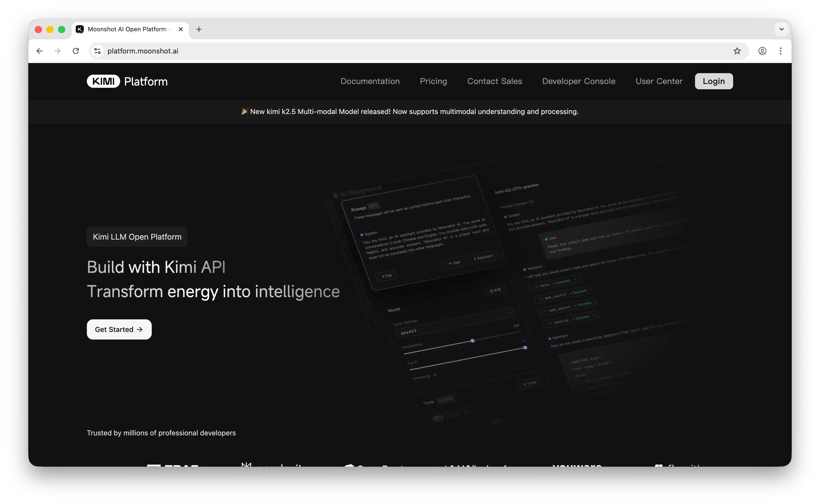Open the browser profile avatar
This screenshot has height=504, width=820.
[x=763, y=51]
